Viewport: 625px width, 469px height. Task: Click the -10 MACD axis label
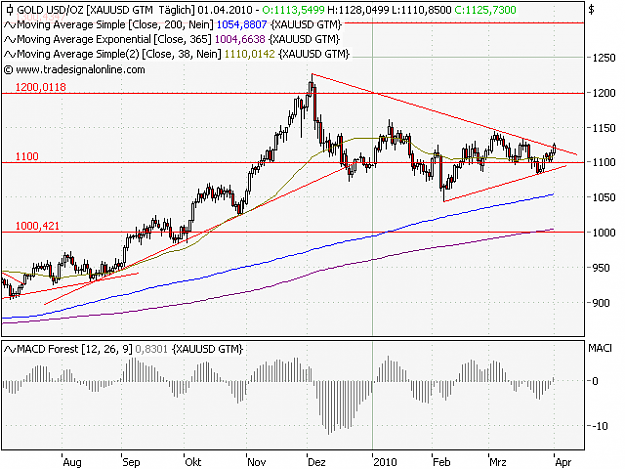coord(600,426)
